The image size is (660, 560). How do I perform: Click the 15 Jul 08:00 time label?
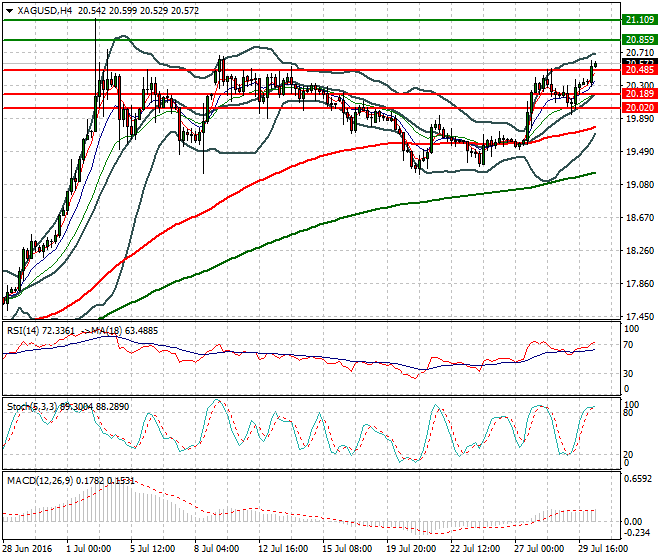[x=347, y=549]
